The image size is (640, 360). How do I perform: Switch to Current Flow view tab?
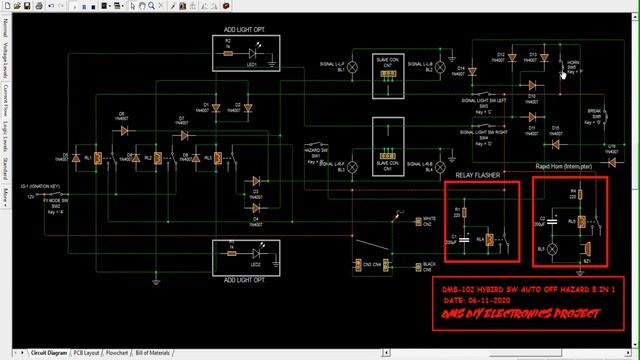point(5,100)
